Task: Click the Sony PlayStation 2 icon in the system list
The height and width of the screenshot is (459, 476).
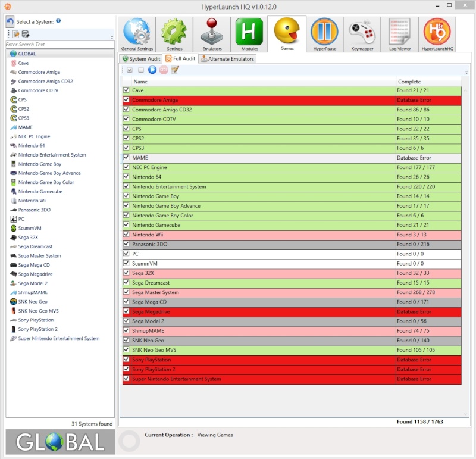Action: click(13, 329)
